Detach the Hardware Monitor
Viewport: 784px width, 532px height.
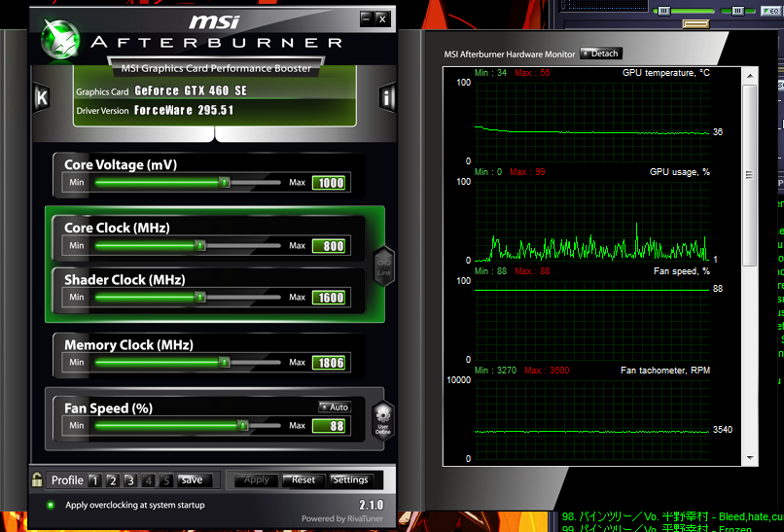[x=600, y=53]
